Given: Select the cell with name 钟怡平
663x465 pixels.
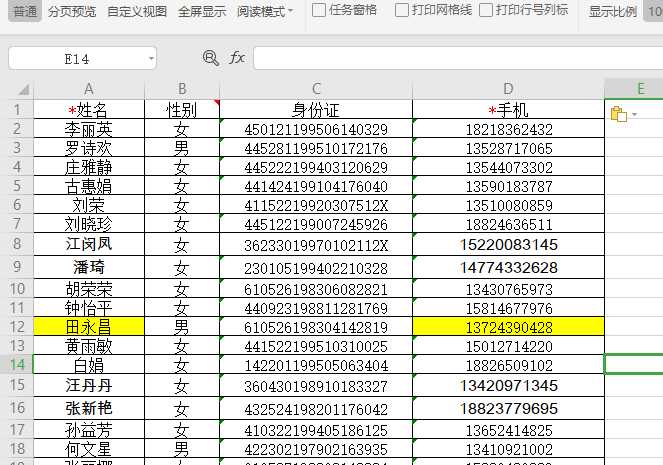Looking at the screenshot, I should pyautogui.click(x=89, y=308).
